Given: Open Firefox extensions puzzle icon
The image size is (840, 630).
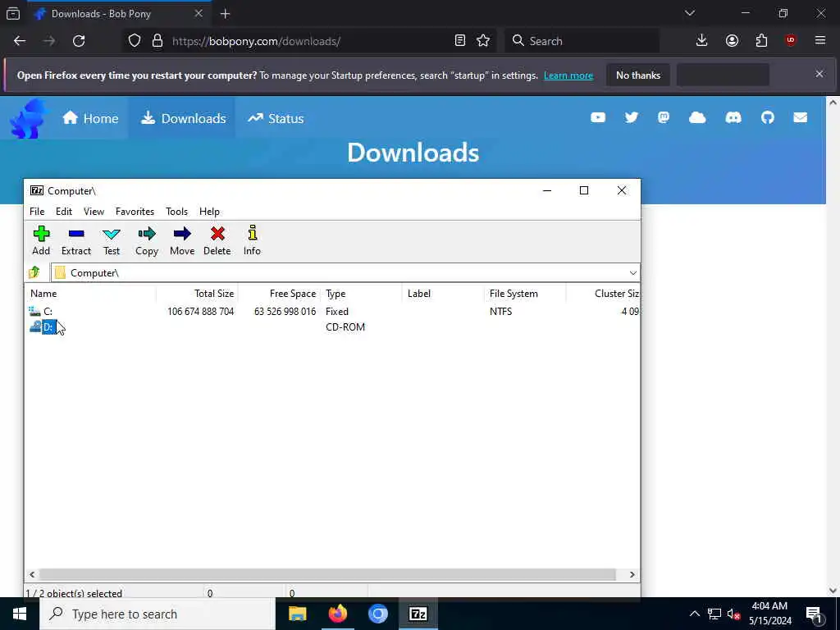Looking at the screenshot, I should pyautogui.click(x=761, y=41).
